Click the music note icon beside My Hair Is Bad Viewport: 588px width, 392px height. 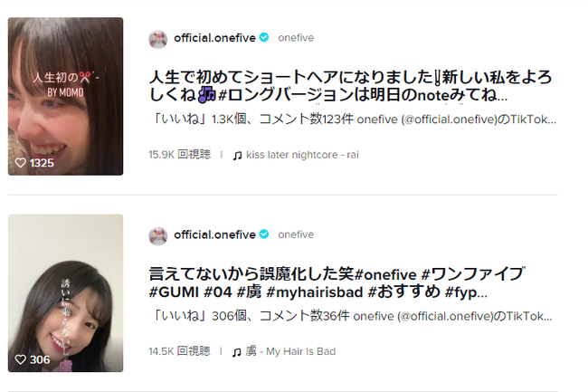[236, 352]
